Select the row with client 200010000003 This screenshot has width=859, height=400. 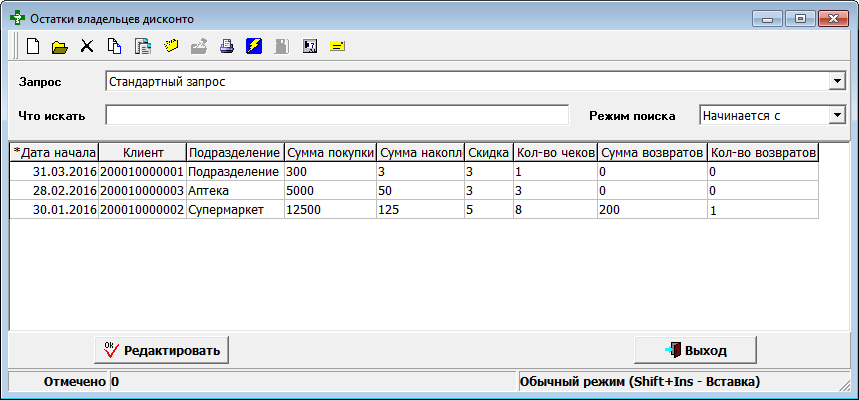click(142, 190)
